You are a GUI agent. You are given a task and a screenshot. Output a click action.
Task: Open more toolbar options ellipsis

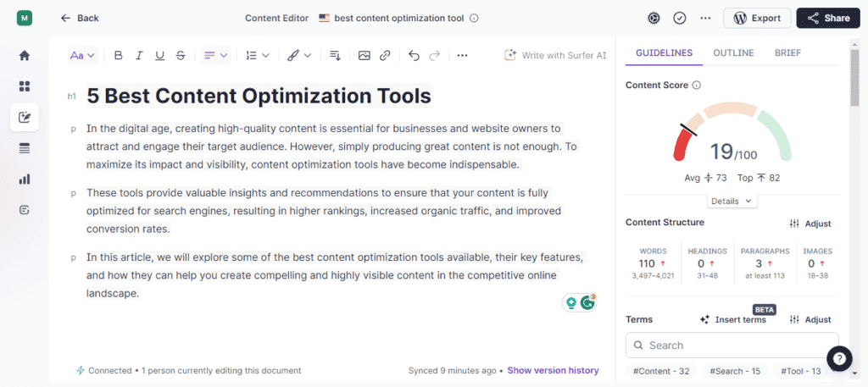462,55
